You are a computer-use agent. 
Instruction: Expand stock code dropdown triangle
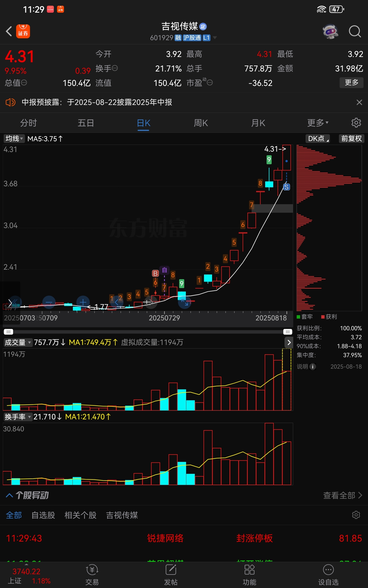pos(215,38)
